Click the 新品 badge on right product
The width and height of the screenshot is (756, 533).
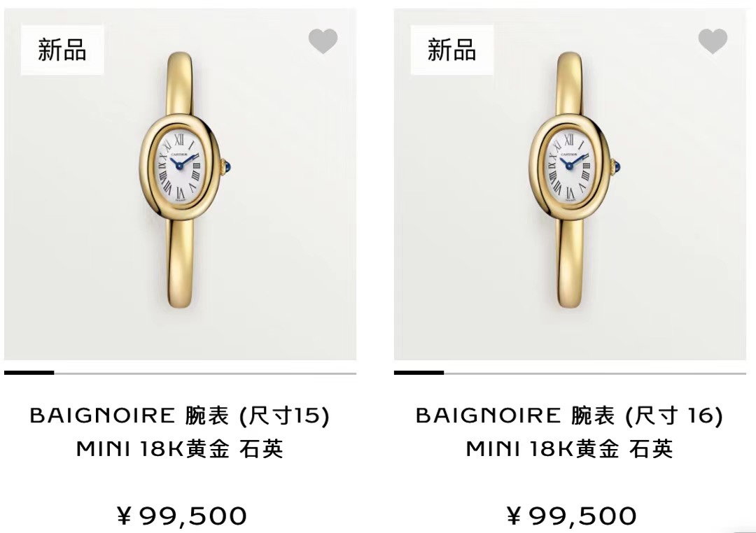451,50
